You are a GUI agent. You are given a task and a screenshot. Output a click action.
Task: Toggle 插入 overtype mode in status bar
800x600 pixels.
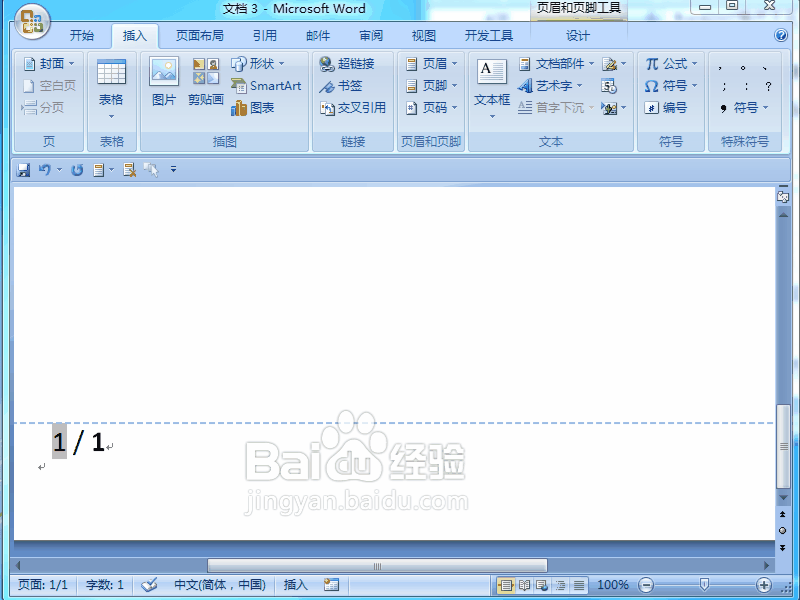(x=295, y=585)
